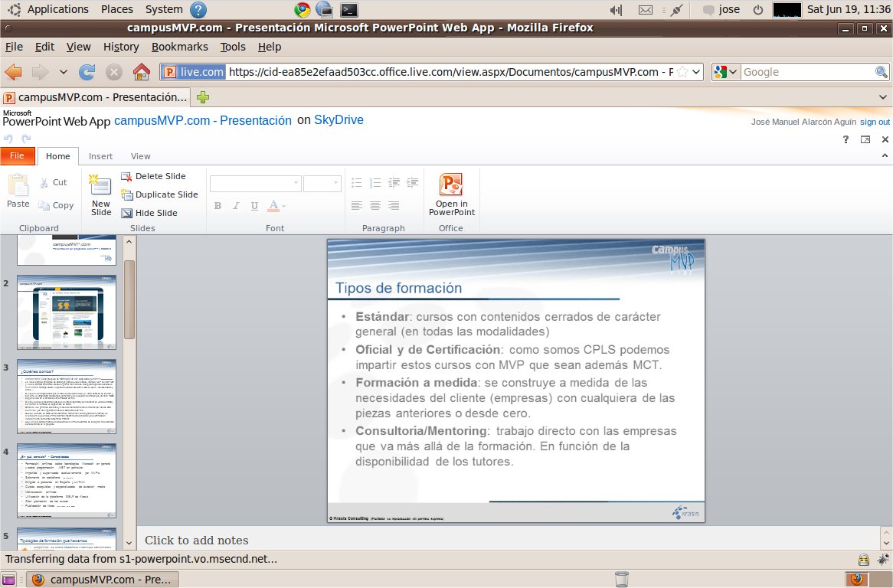893x588 pixels.
Task: Select slide 4 thumbnail
Action: click(x=67, y=480)
